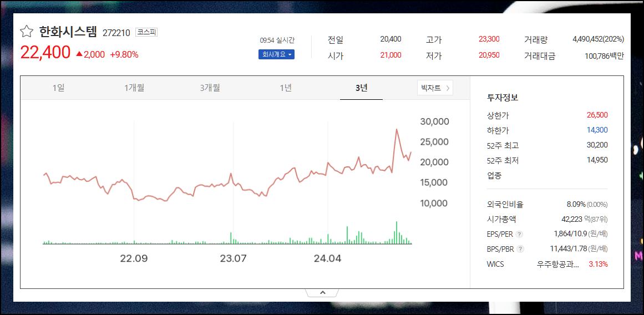The height and width of the screenshot is (315, 644).
Task: Open the WICS 우주항공과... sector link
Action: tap(558, 264)
